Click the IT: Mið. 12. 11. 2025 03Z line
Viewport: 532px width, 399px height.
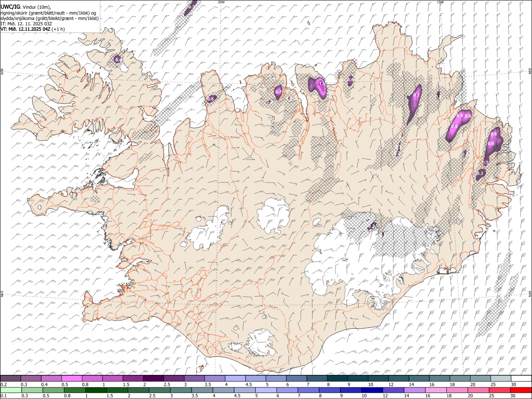26,24
